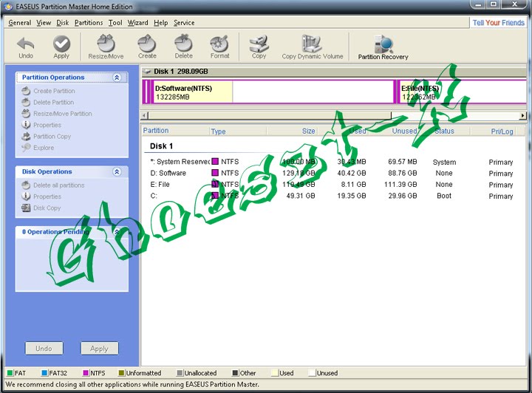Screen dimensions: 532x393
Task: Click the Copy toolbar icon
Action: point(259,47)
